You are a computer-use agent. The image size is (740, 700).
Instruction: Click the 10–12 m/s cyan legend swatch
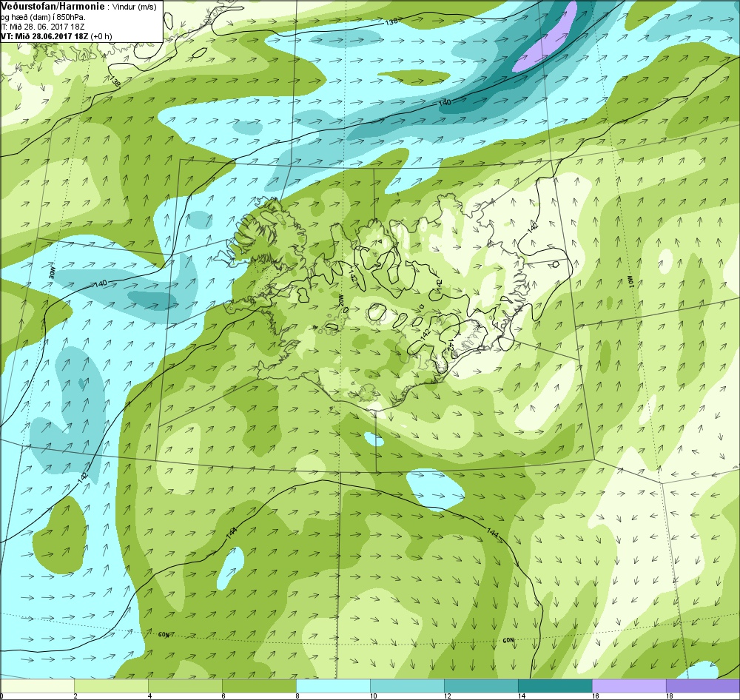407,685
